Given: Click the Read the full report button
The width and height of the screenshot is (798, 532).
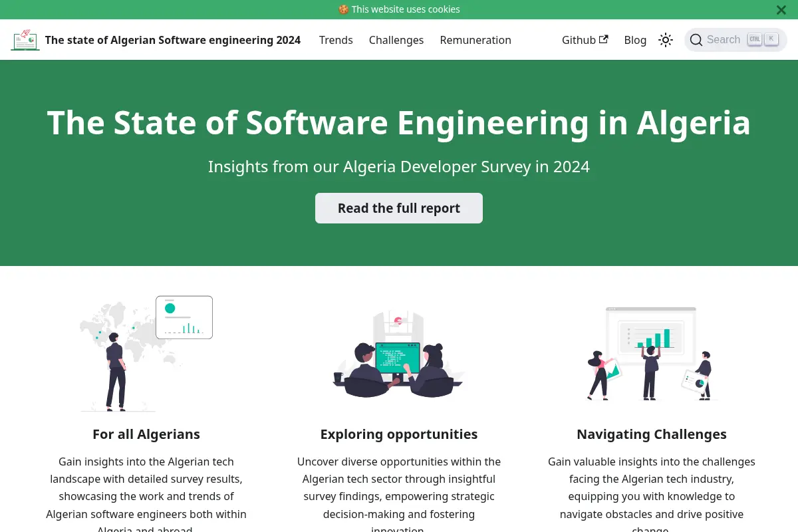Looking at the screenshot, I should coord(399,208).
